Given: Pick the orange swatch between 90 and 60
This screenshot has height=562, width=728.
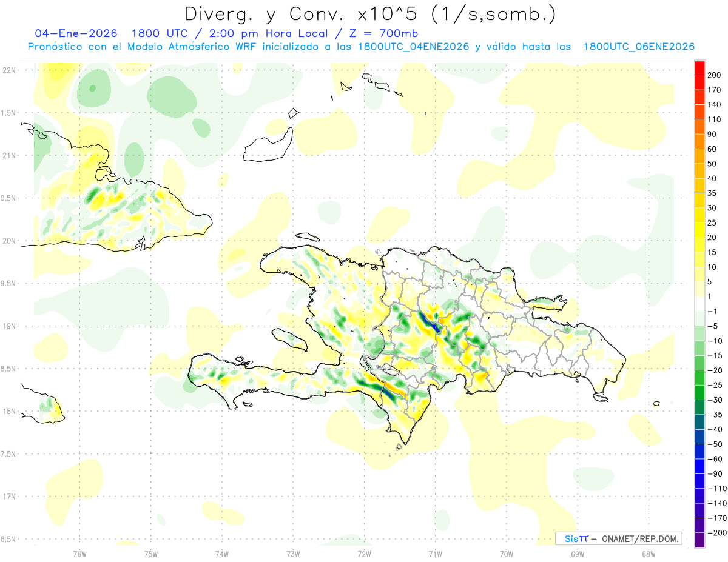Looking at the screenshot, I should click(x=700, y=142).
